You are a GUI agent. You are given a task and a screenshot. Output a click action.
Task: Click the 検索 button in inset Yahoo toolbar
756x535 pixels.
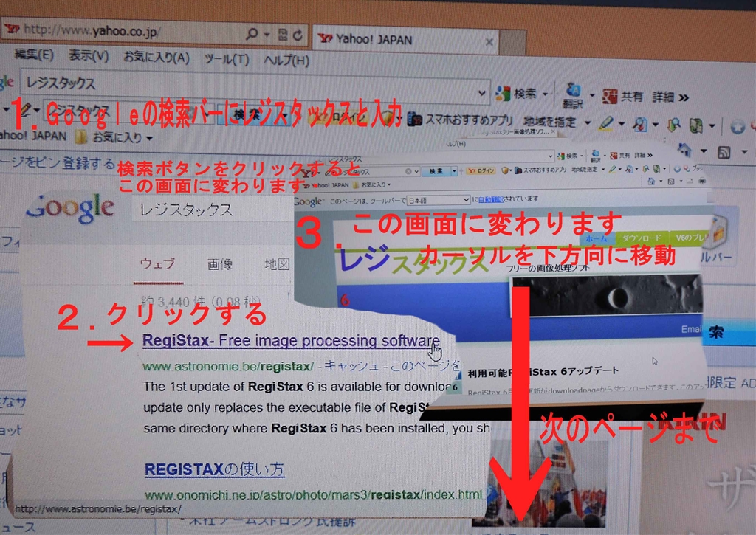click(436, 172)
